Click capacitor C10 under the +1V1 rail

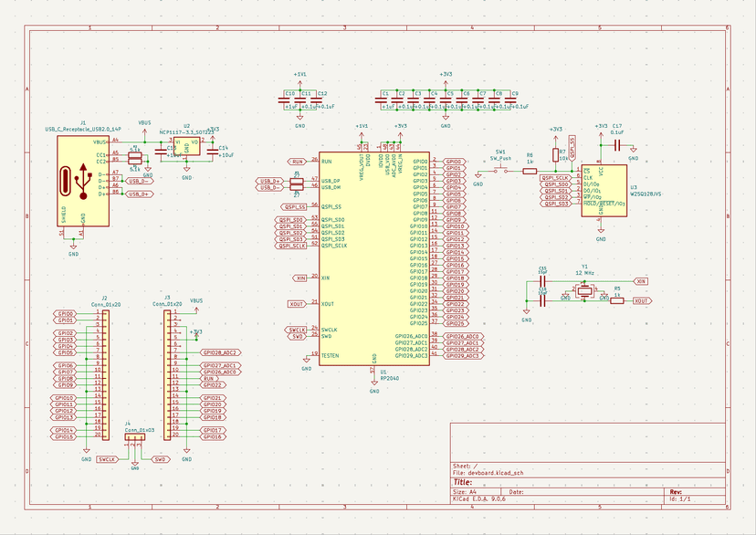coord(290,100)
